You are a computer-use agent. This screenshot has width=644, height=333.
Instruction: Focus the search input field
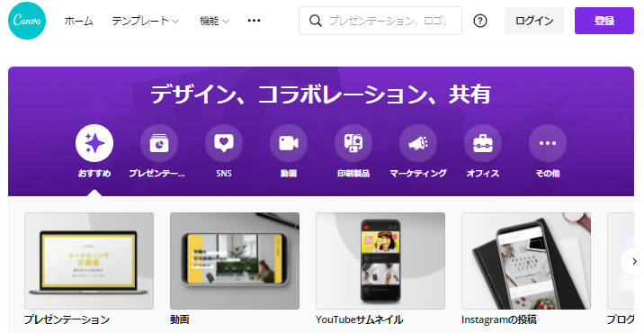[x=380, y=21]
